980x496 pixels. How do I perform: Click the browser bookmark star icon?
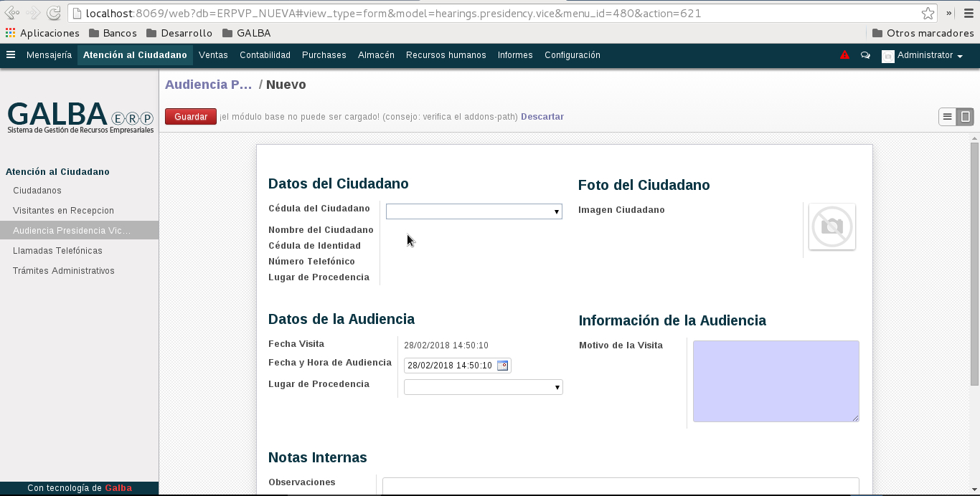[928, 13]
